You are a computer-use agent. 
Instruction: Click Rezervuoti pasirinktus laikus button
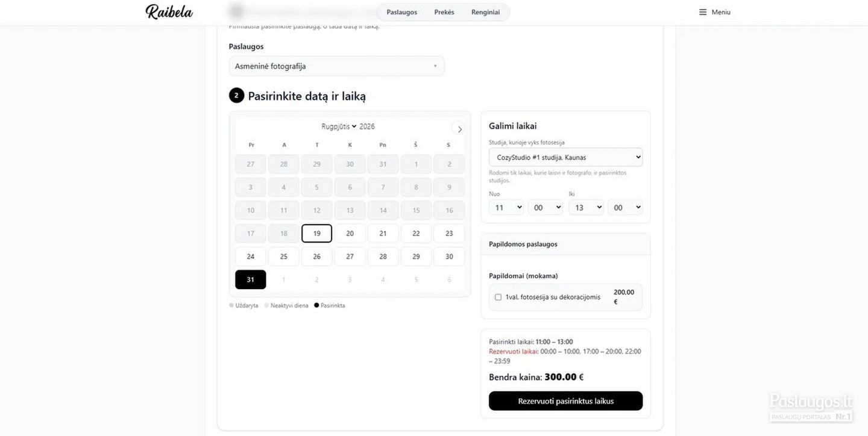point(565,401)
